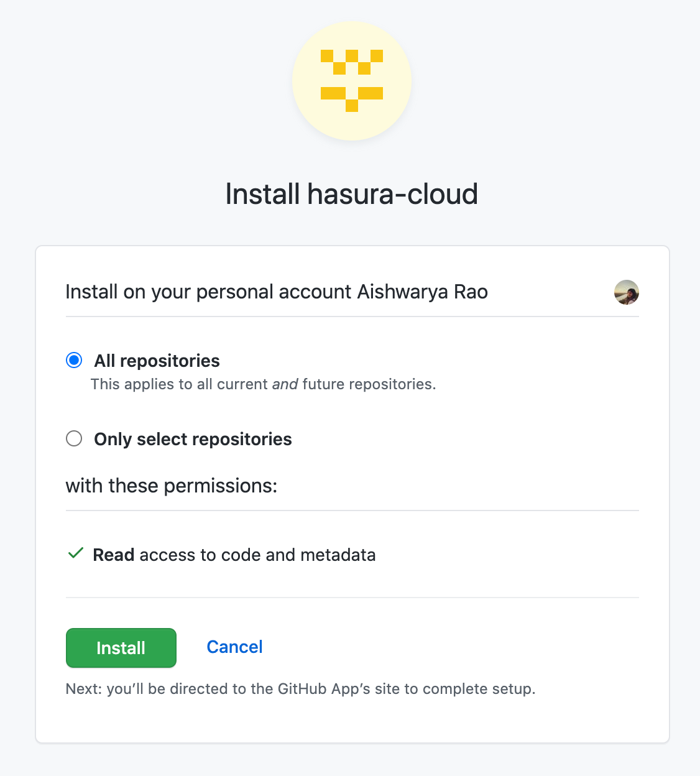This screenshot has height=776, width=700.
Task: Click the setup note below Install button
Action: (x=301, y=689)
